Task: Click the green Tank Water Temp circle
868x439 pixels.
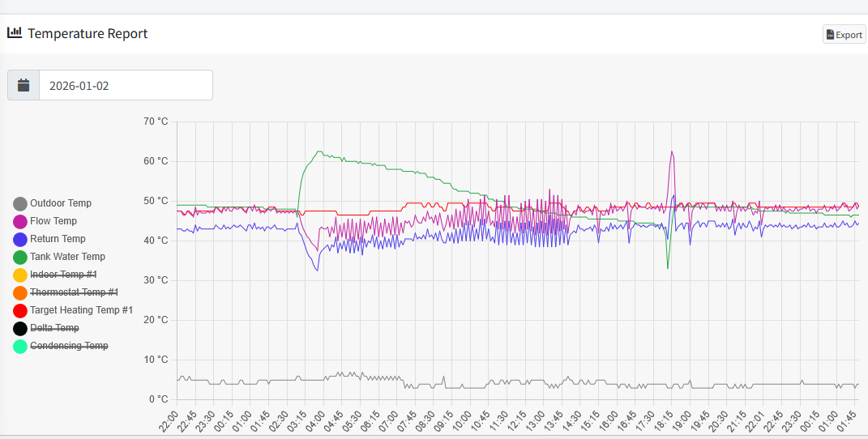Action: point(20,258)
